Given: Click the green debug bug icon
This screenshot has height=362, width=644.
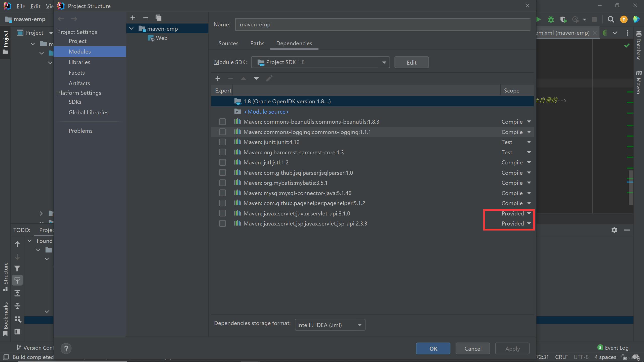Looking at the screenshot, I should click(551, 19).
